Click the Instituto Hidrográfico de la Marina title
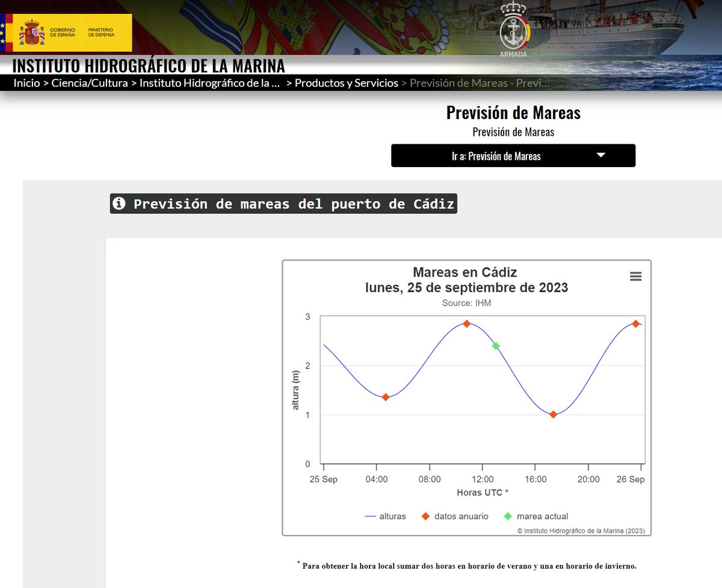The width and height of the screenshot is (722, 588). [149, 66]
